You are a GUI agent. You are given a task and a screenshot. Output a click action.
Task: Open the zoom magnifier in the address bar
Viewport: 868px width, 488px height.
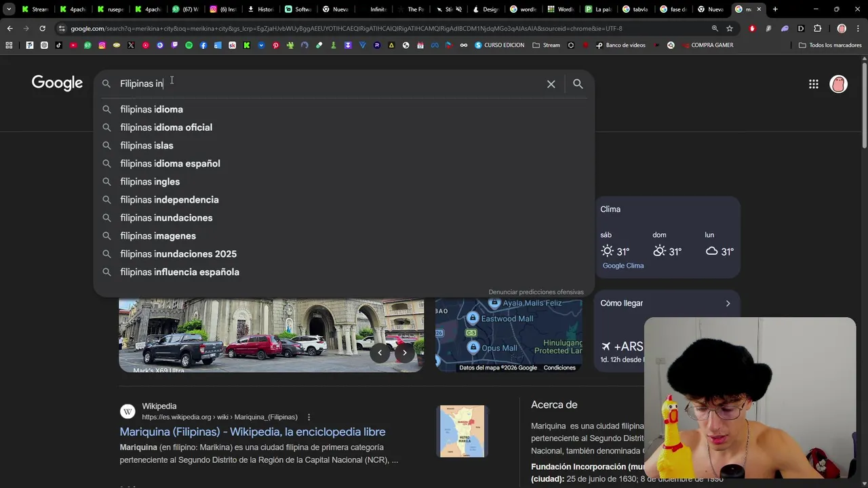(x=715, y=28)
